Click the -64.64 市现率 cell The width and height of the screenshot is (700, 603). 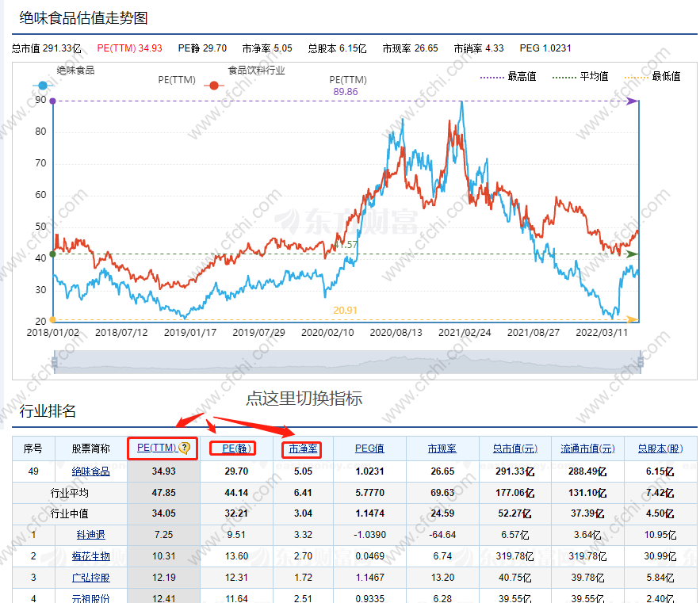pos(442,535)
